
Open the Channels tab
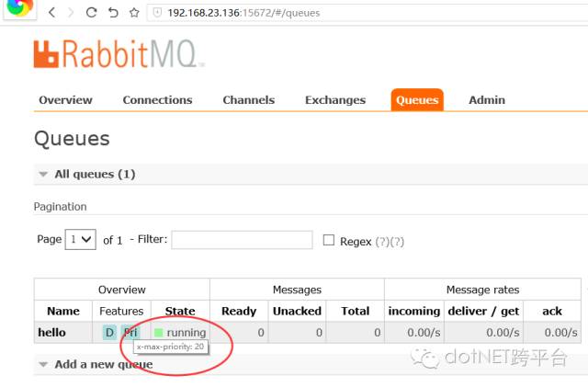[249, 100]
